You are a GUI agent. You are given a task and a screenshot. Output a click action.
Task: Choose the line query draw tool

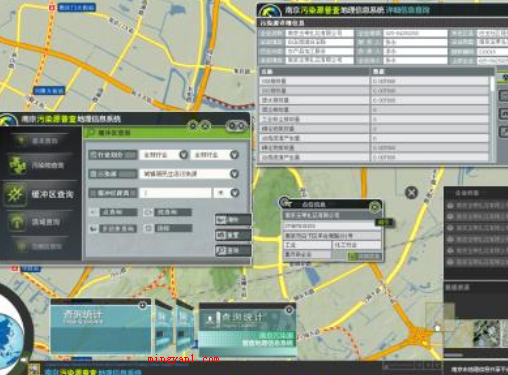[168, 212]
